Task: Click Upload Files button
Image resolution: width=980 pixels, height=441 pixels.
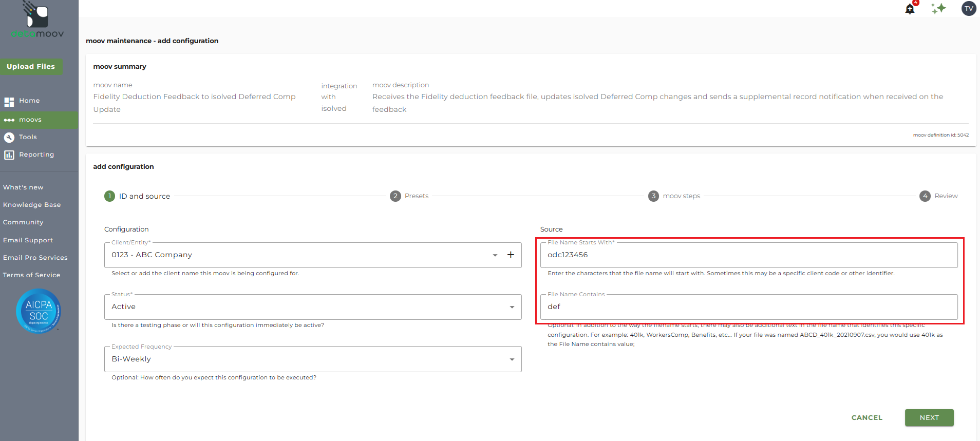Action: 31,67
